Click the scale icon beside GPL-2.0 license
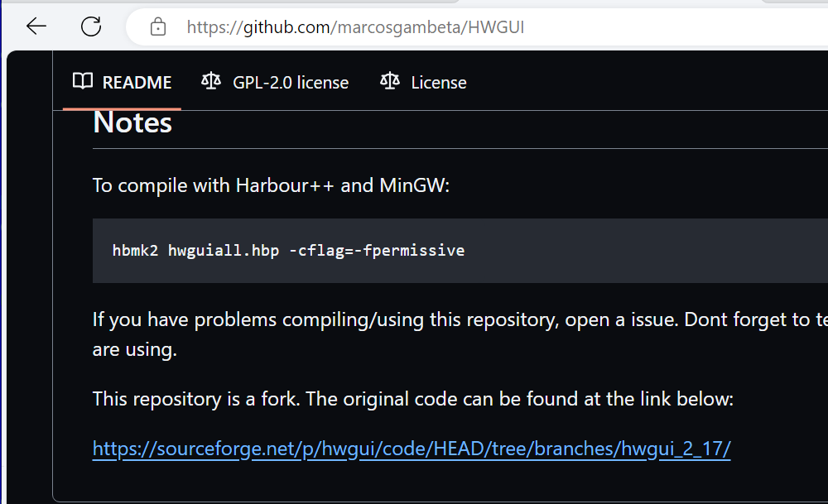 coord(211,82)
